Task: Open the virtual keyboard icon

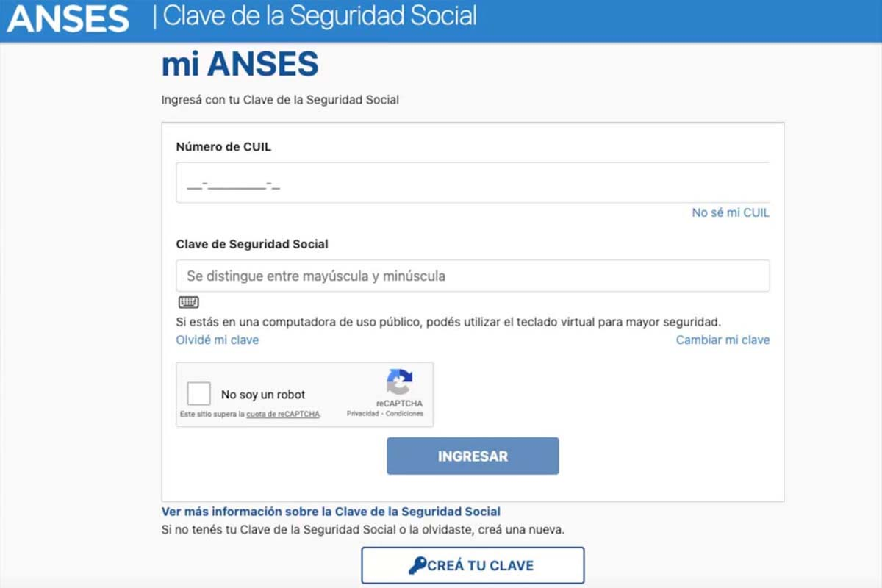Action: click(188, 302)
